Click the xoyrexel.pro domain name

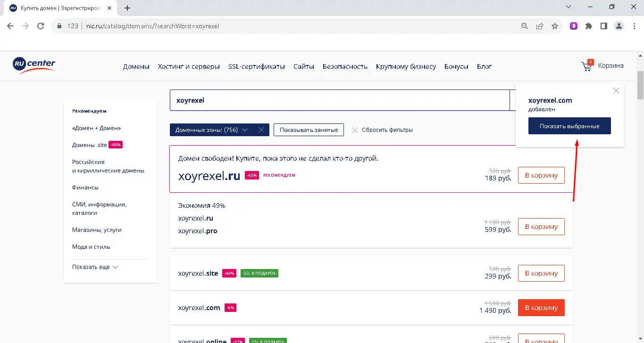point(198,231)
